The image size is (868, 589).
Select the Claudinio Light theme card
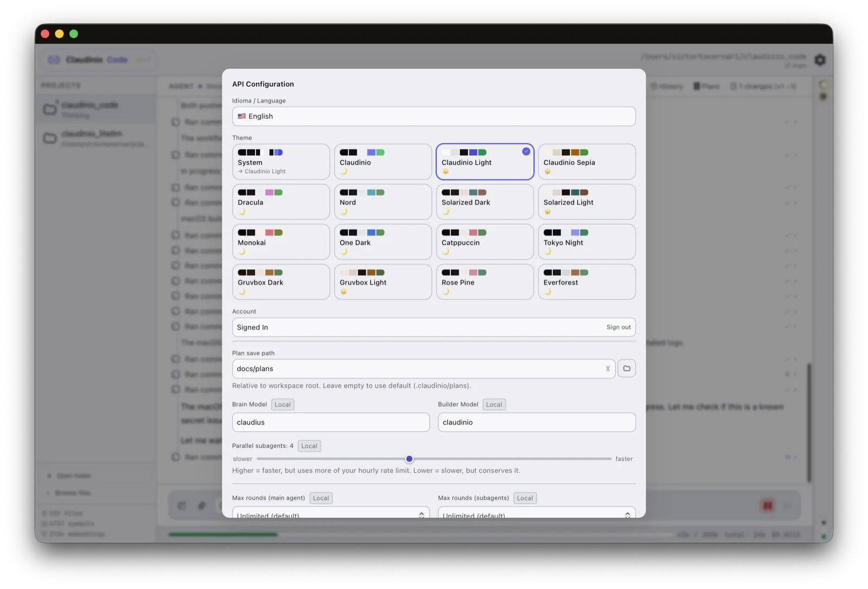(485, 162)
